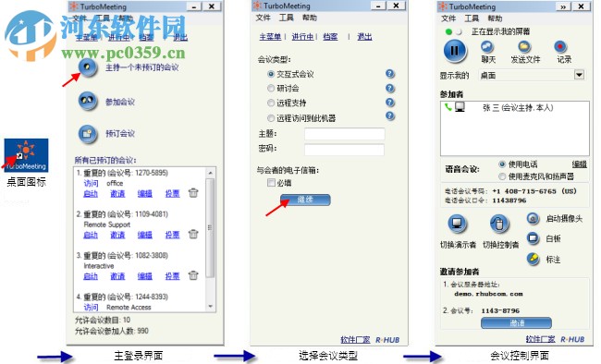
Task: Click the 主题 input field
Action: [x=345, y=134]
